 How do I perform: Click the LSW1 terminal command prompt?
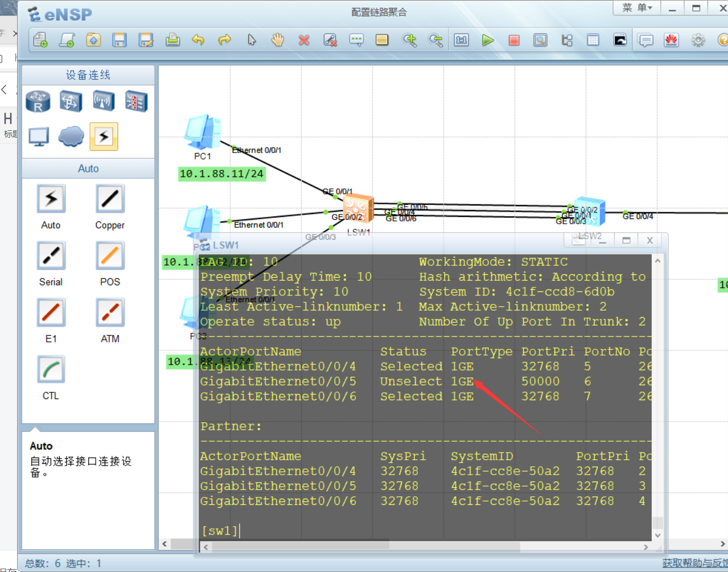[x=220, y=530]
